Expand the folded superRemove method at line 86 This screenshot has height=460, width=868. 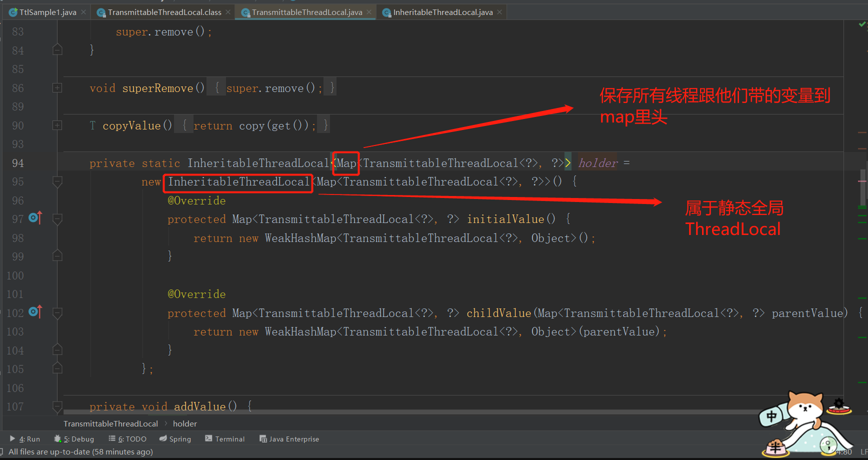57,88
